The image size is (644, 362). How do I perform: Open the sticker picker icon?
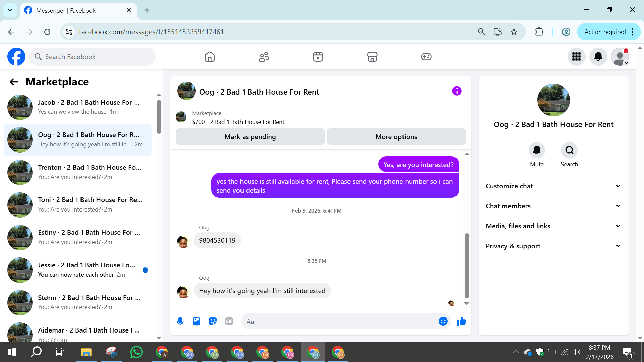tap(213, 321)
